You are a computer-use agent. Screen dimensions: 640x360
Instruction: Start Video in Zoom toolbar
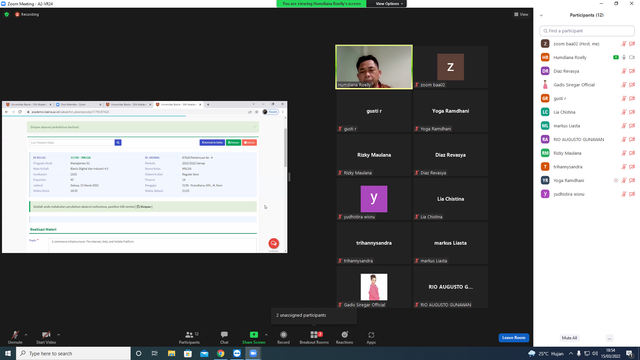pos(46,337)
